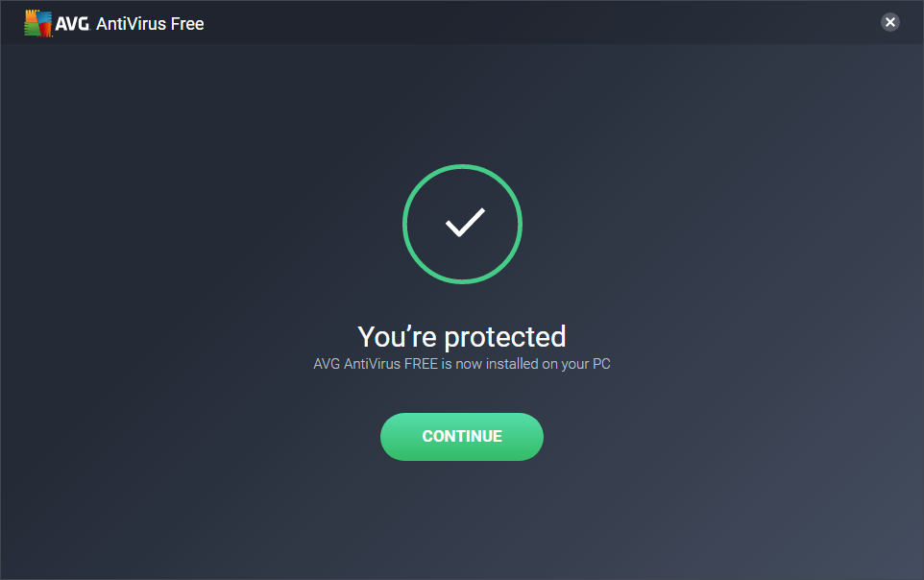Click the word "CONTINUE" on the button
Viewport: 924px width, 580px height.
[x=462, y=437]
